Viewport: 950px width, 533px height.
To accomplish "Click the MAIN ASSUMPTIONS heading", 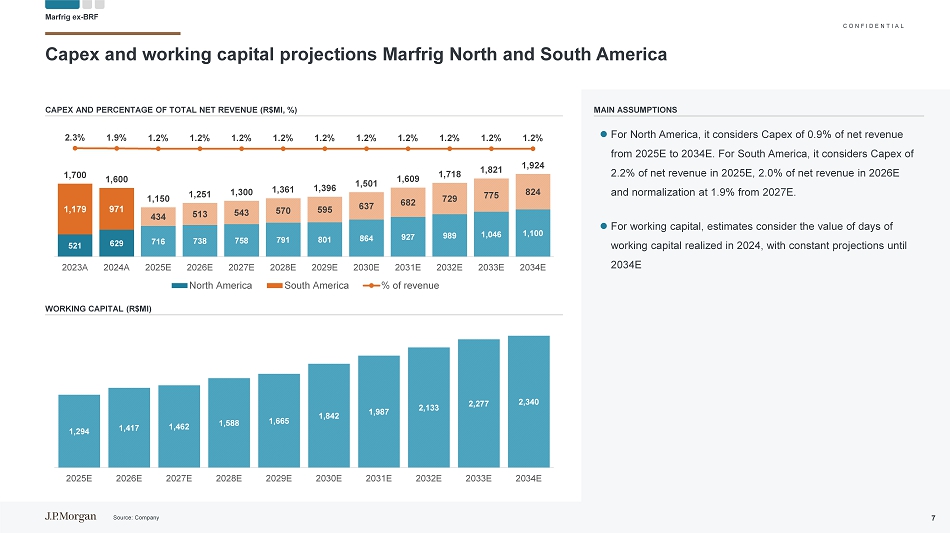I will [x=635, y=110].
